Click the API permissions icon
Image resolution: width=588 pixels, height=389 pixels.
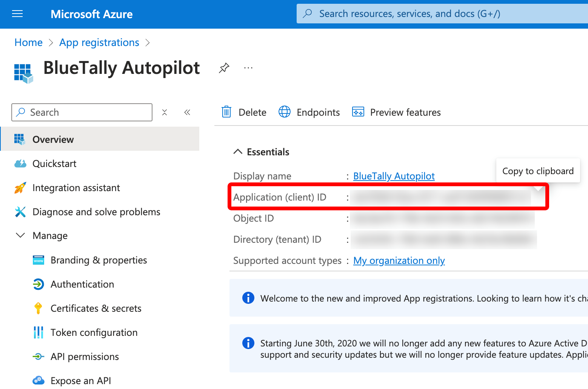pos(38,356)
